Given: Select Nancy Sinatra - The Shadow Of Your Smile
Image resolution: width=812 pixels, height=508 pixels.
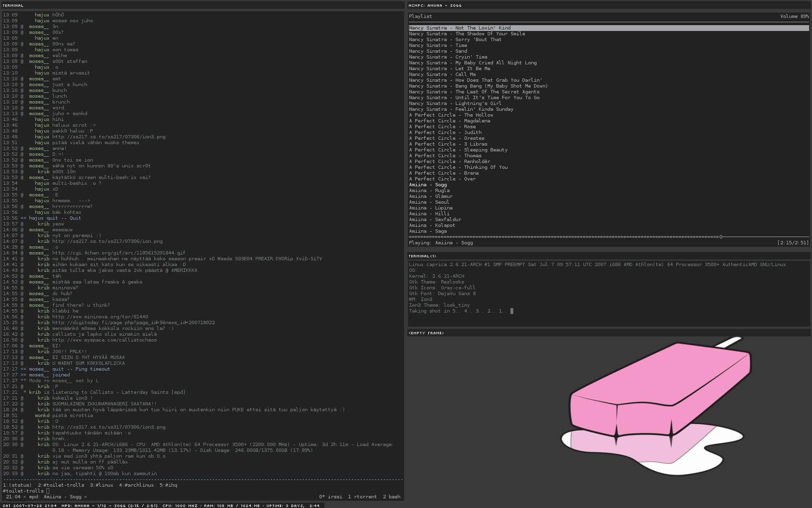Looking at the screenshot, I should [467, 34].
